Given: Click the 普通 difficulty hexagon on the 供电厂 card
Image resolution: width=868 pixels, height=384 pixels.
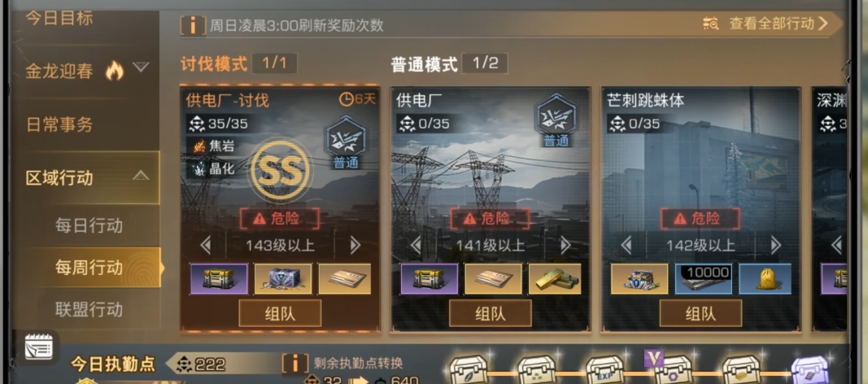Looking at the screenshot, I should (556, 120).
